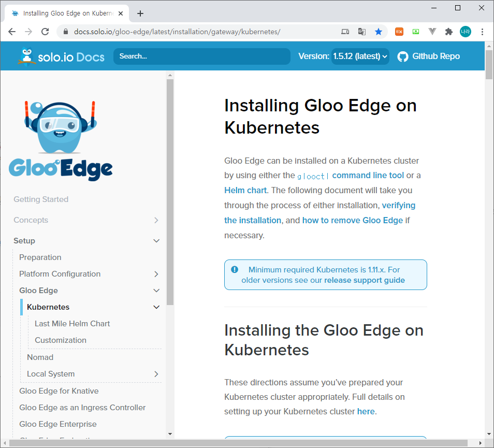Click the sidebar vertical scrollbar thumb

[170, 192]
